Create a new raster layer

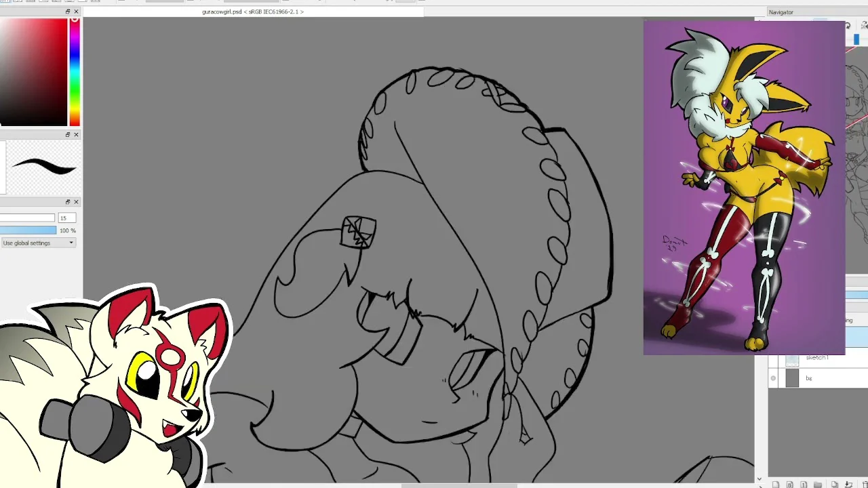click(776, 485)
